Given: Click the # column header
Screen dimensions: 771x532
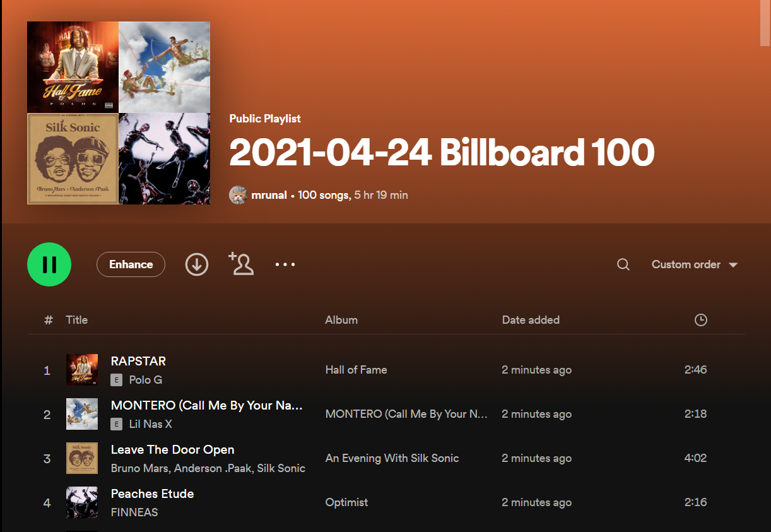Looking at the screenshot, I should tap(48, 320).
